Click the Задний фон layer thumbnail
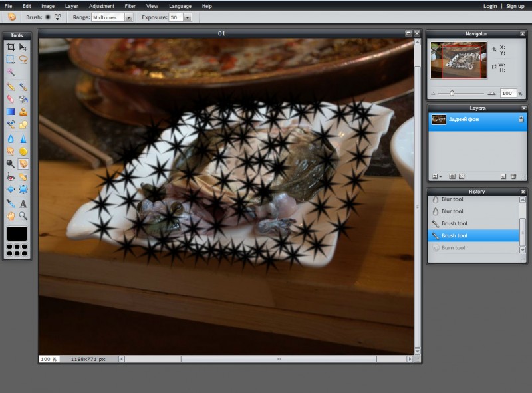Image resolution: width=532 pixels, height=393 pixels. [x=439, y=120]
